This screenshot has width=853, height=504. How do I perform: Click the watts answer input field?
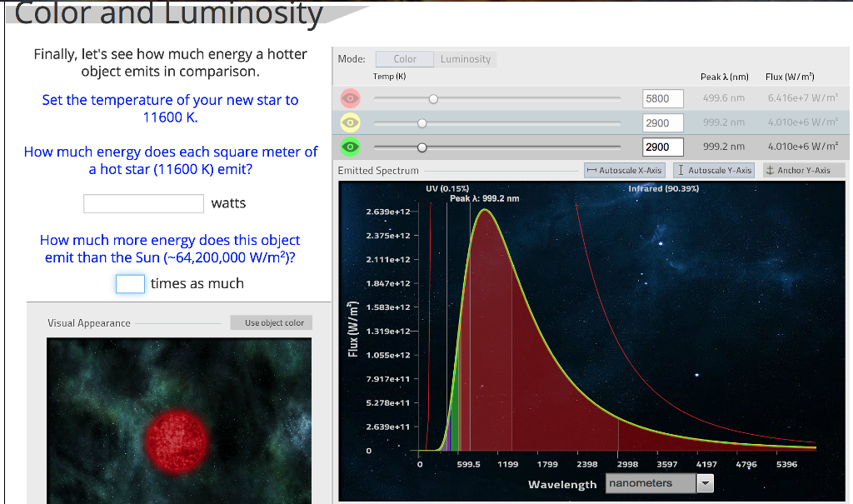coord(142,203)
